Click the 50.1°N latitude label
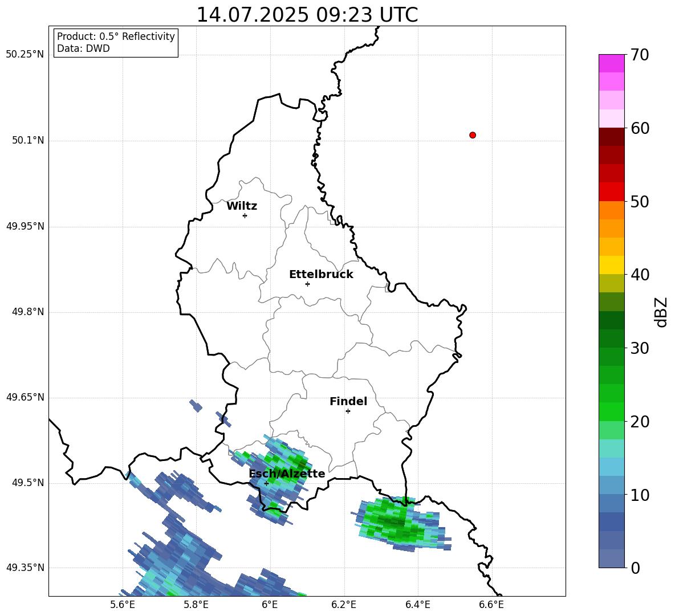 tap(28, 140)
